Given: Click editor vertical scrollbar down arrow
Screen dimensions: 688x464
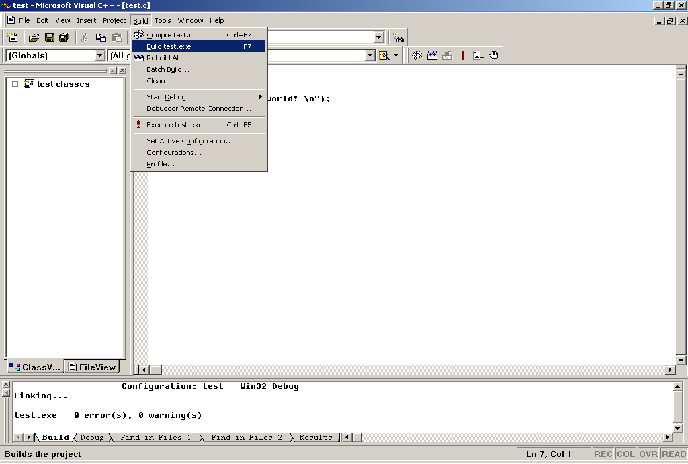Looking at the screenshot, I should coord(681,360).
